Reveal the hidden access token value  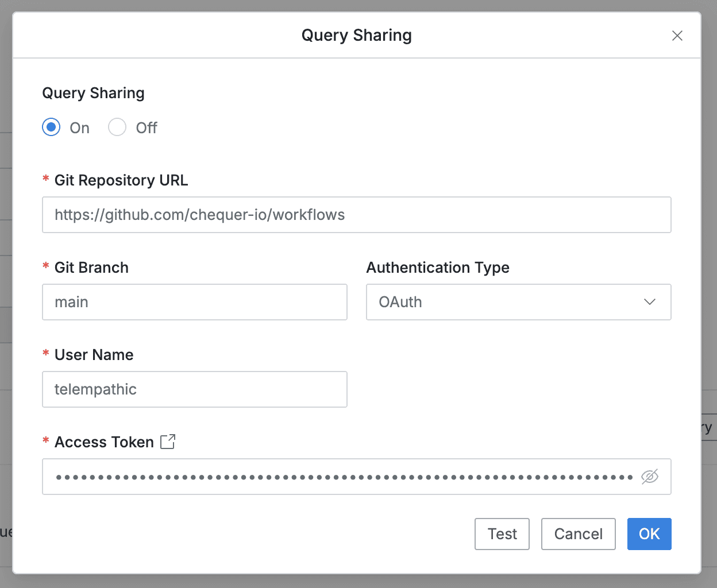(649, 477)
